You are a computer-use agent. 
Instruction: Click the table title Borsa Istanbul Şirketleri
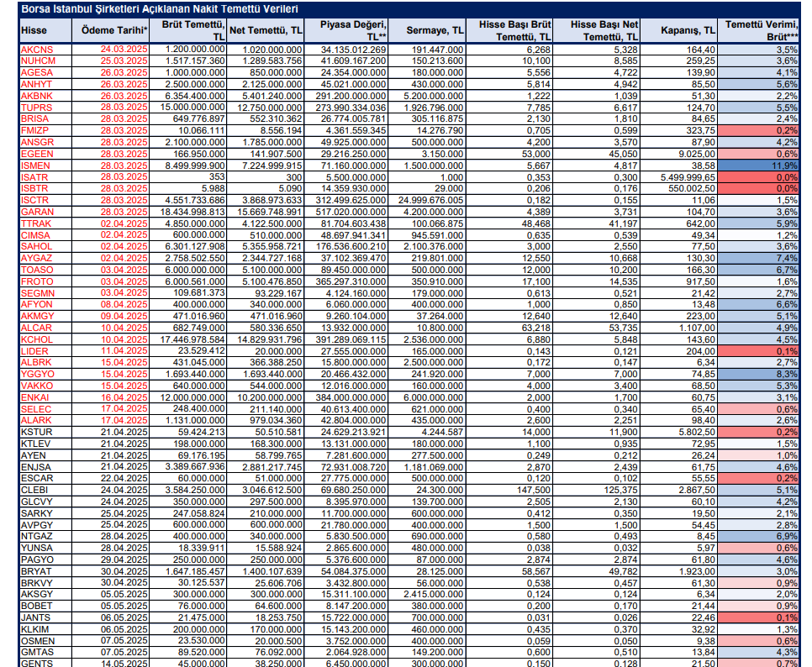pyautogui.click(x=160, y=8)
